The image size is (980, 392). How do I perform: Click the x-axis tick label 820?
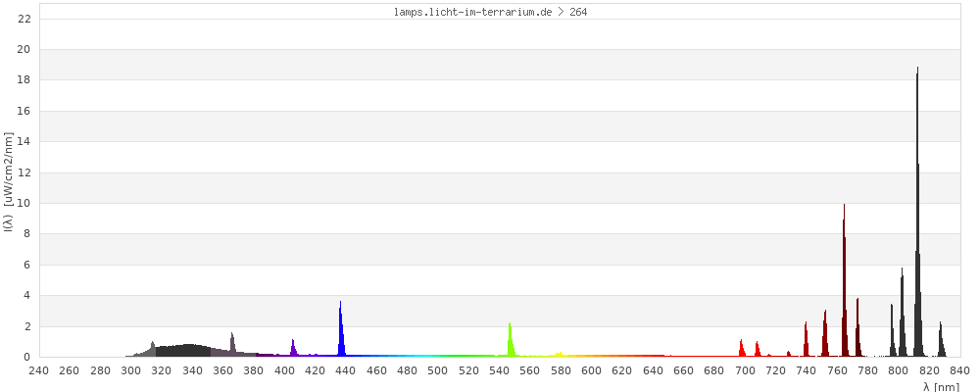(929, 370)
